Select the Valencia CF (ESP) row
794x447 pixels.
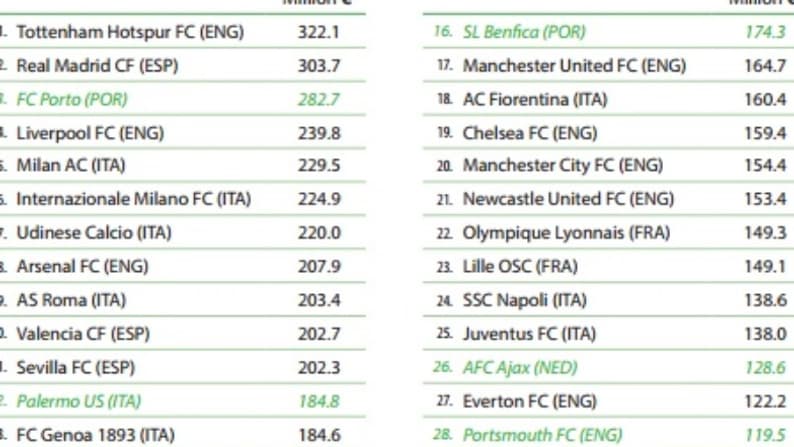182,334
